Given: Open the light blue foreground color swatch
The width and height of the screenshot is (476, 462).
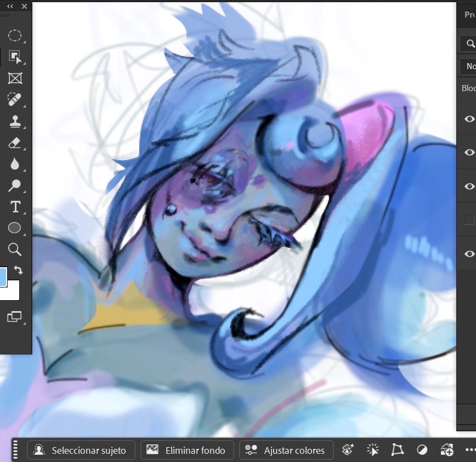Looking at the screenshot, I should 3,277.
